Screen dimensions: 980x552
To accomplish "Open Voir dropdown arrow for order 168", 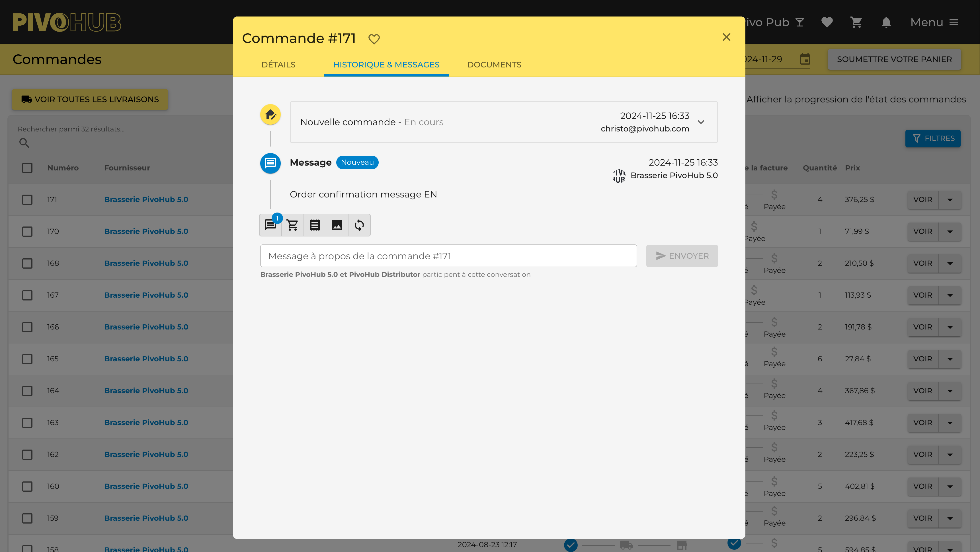I will pos(950,263).
